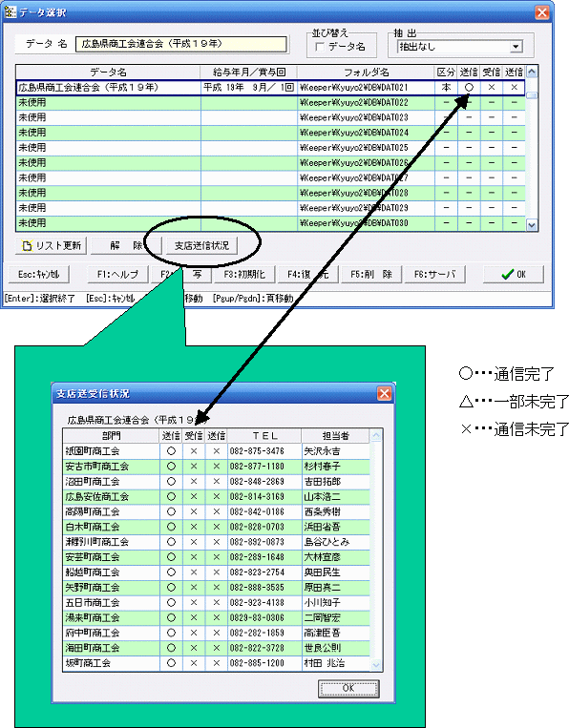Click the データ名 input field
569x728 pixels.
(181, 44)
